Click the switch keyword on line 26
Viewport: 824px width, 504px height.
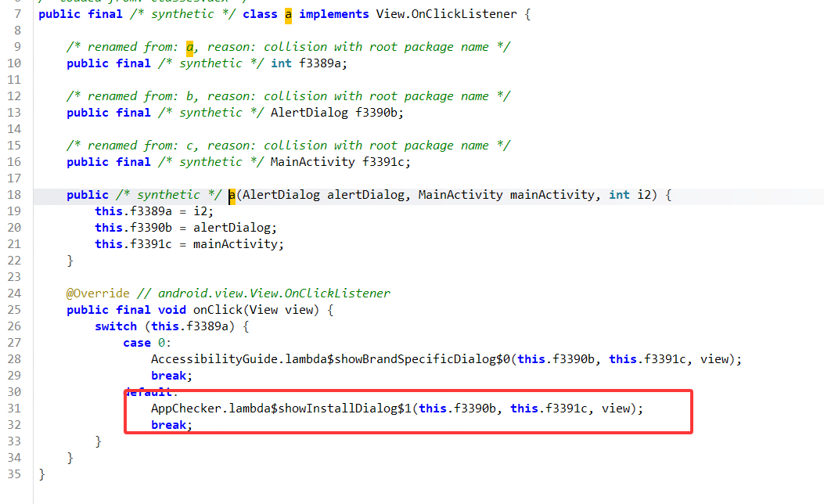pos(116,326)
